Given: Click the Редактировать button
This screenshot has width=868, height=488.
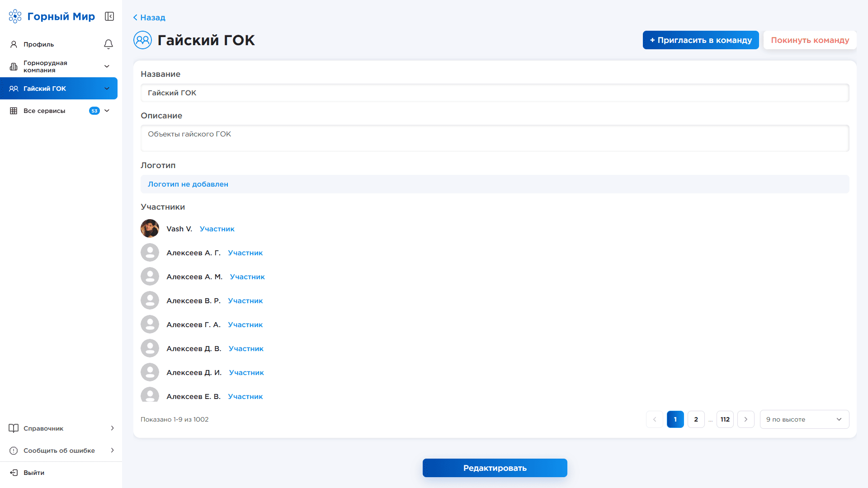Looking at the screenshot, I should [495, 468].
